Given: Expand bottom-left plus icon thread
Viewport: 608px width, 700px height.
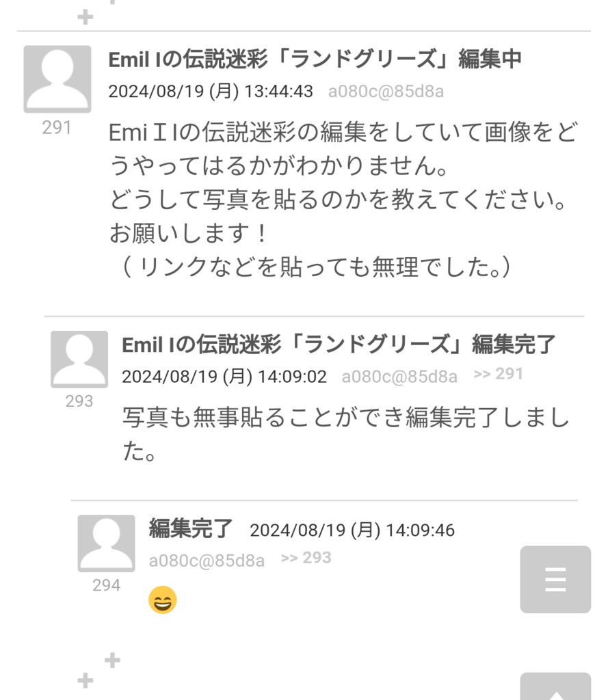Looking at the screenshot, I should coord(85,681).
